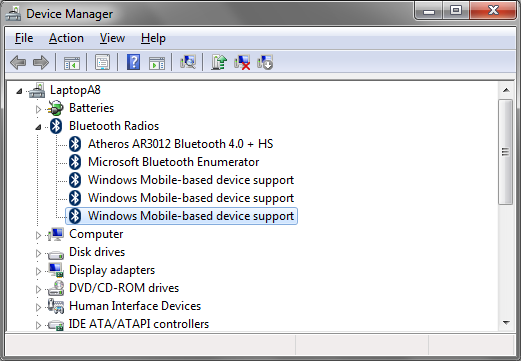Expand the DVD/CD-ROM drives arrow

click(x=38, y=289)
